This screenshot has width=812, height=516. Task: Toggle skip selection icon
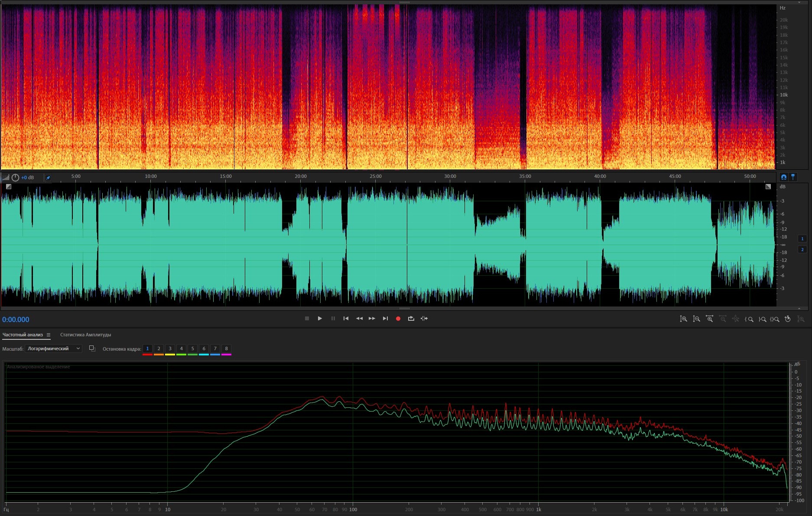point(424,319)
